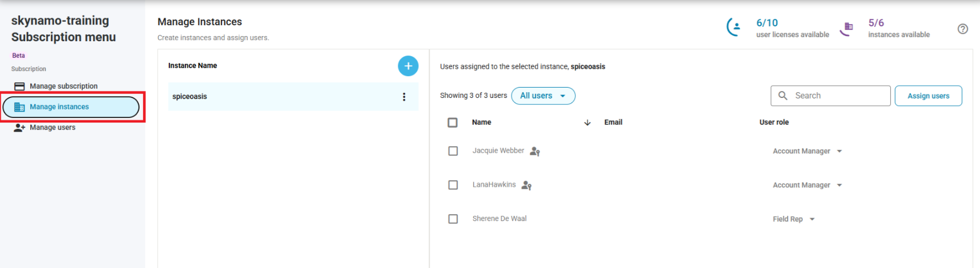Viewport: 980px width, 268px height.
Task: Go to Manage users in the sidebar
Action: click(x=53, y=128)
